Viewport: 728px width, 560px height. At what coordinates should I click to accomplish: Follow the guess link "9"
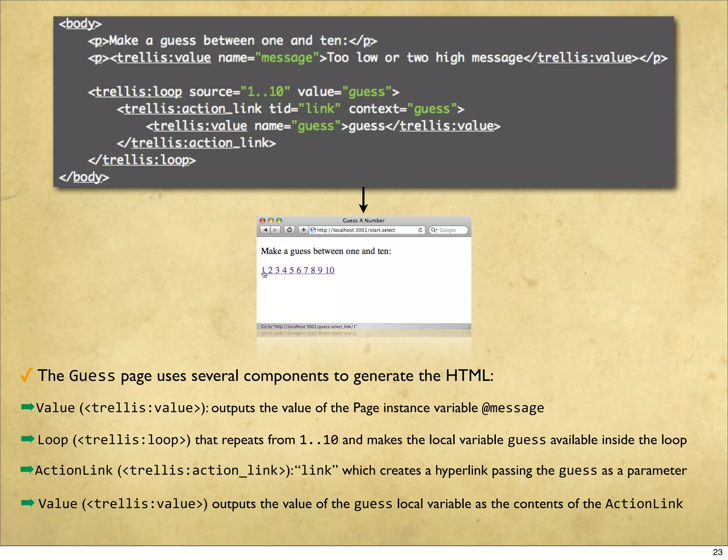(320, 270)
